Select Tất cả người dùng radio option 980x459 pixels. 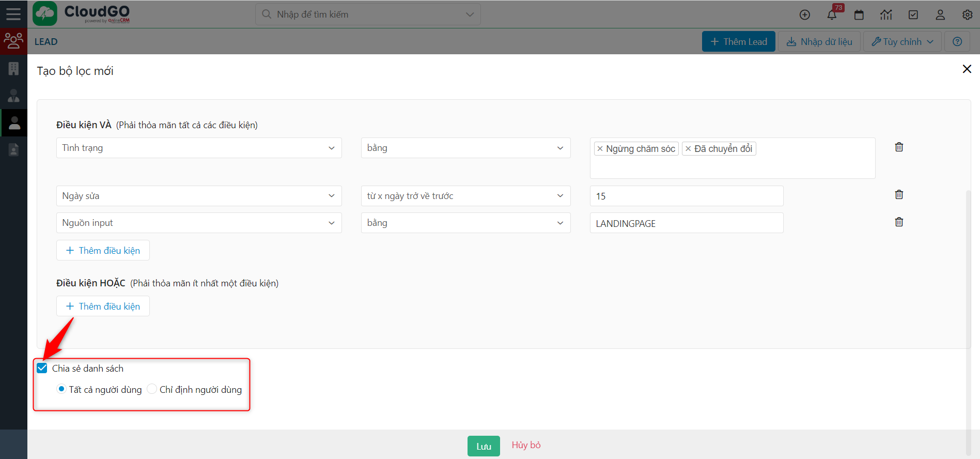[x=61, y=389]
